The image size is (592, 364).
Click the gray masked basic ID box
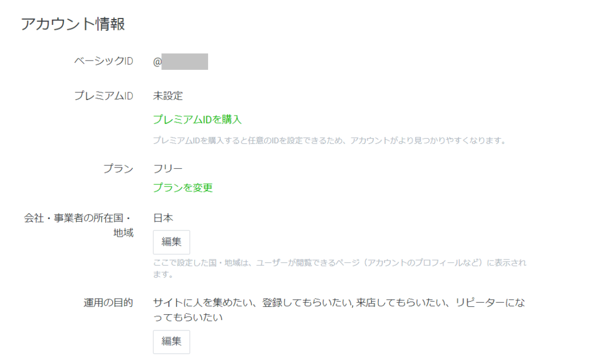click(184, 61)
